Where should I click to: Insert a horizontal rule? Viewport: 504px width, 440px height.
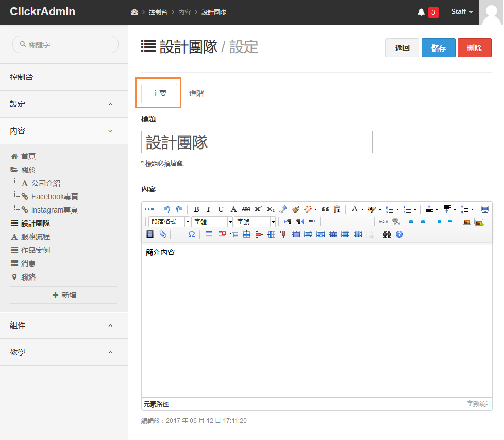tap(179, 234)
